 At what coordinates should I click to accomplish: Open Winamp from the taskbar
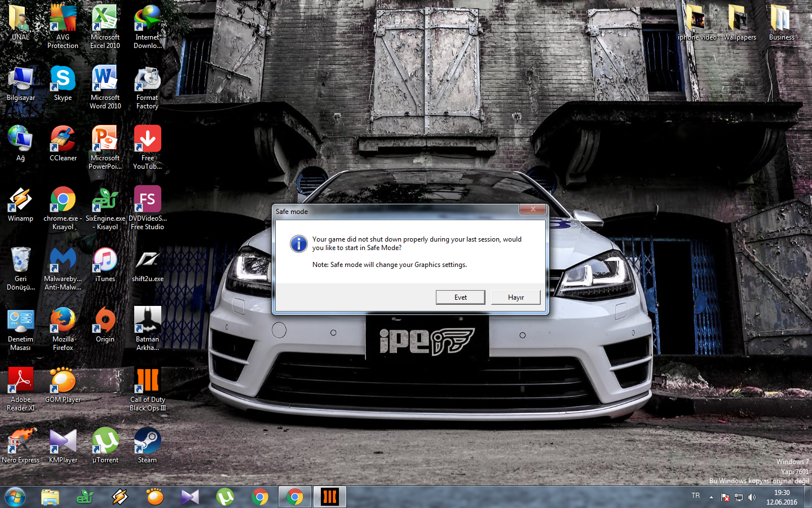(120, 497)
